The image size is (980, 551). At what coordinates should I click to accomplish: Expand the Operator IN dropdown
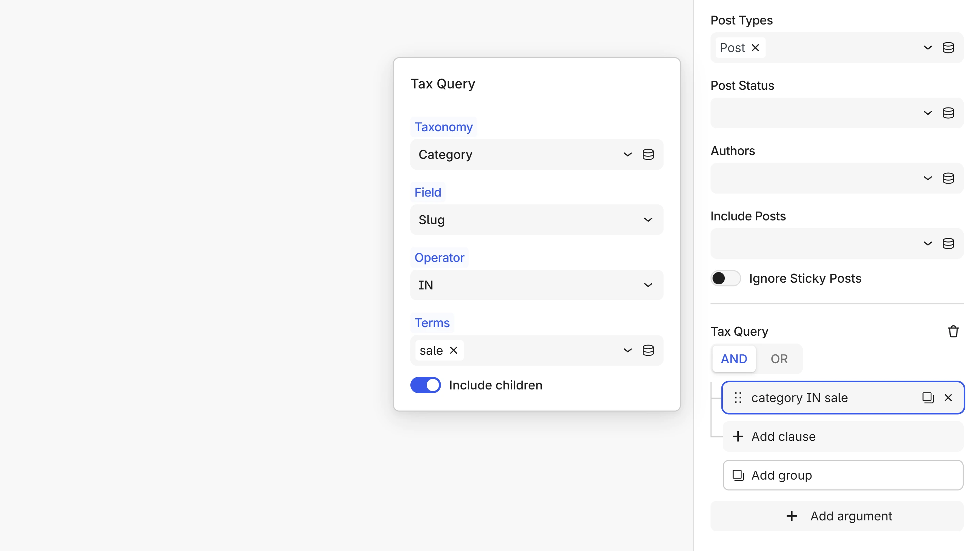(648, 285)
